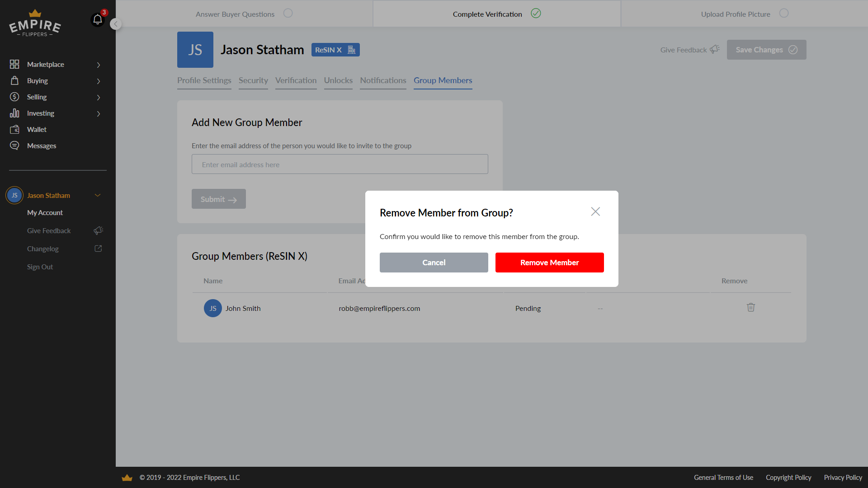Viewport: 868px width, 488px height.
Task: Open General Terms of Use link
Action: coord(723,478)
